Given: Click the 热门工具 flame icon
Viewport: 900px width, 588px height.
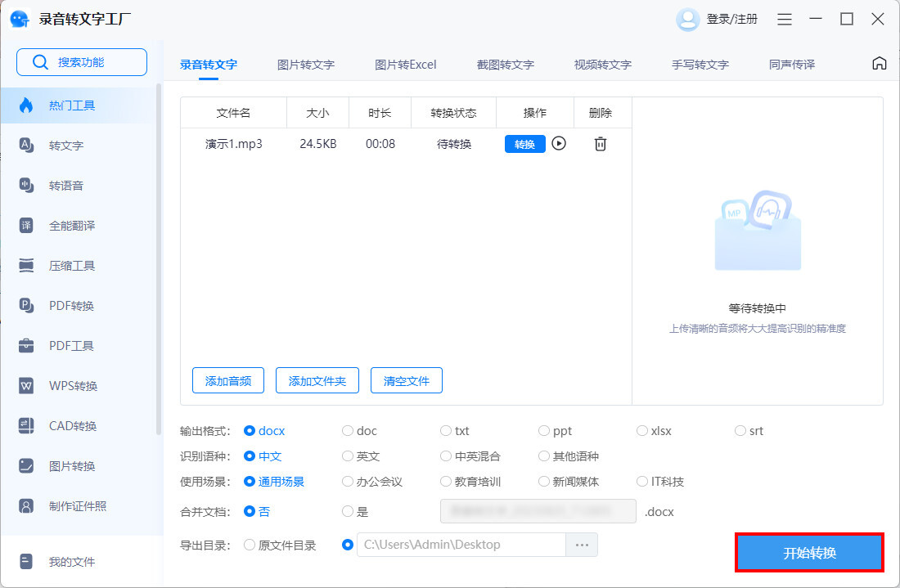Looking at the screenshot, I should click(x=26, y=105).
